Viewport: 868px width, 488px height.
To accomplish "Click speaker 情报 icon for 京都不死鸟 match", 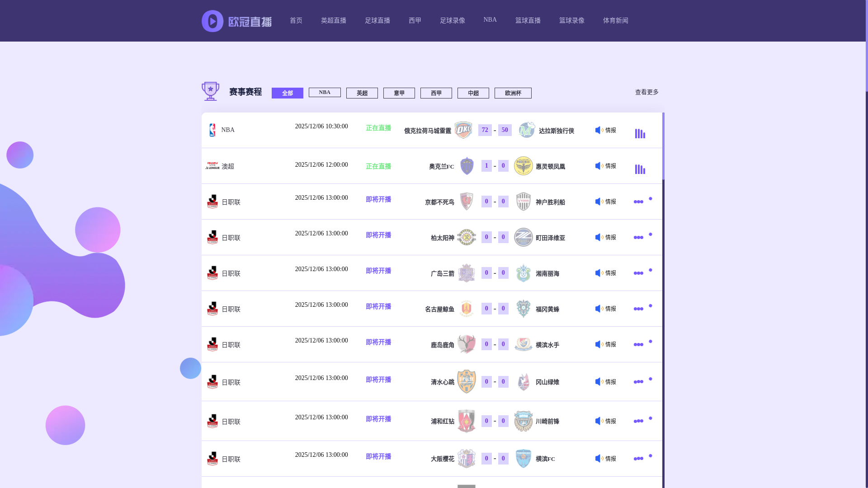I will pos(599,202).
